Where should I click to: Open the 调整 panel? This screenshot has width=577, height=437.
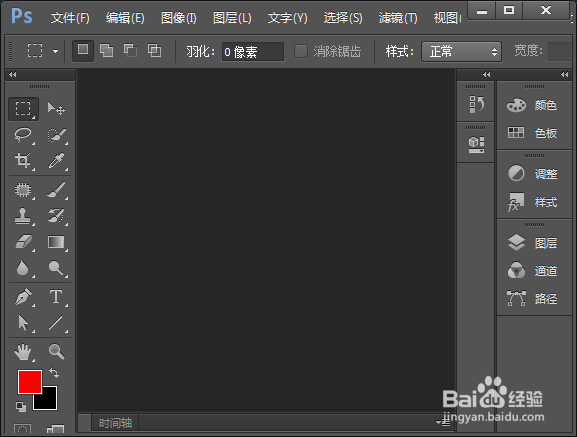click(532, 174)
